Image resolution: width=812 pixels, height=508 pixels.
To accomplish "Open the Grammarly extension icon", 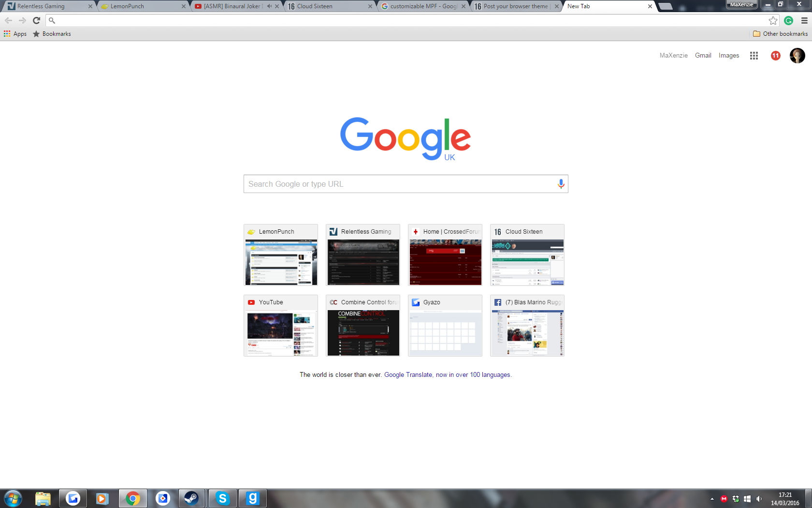I will [x=789, y=20].
